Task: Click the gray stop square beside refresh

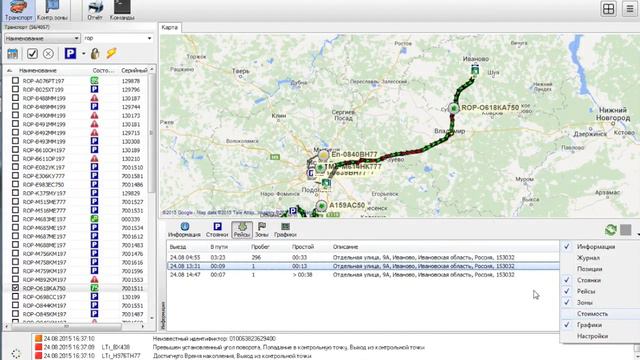Action: pos(625,230)
